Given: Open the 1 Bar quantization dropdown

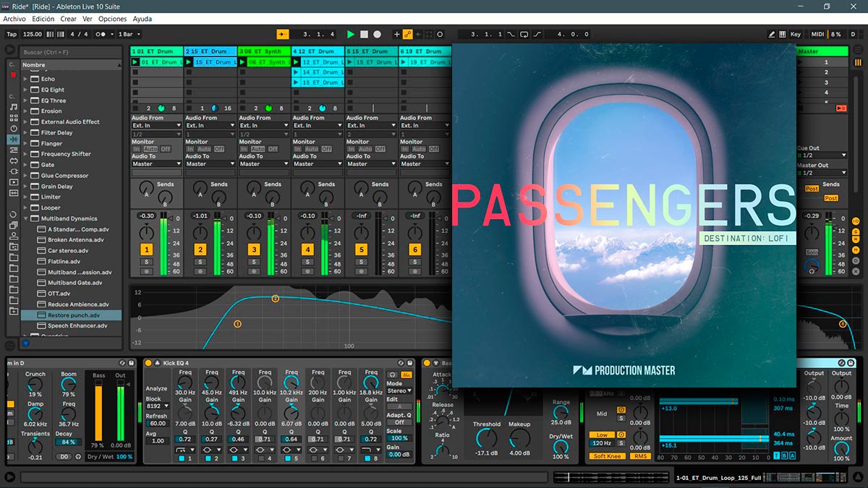Looking at the screenshot, I should click(x=129, y=34).
